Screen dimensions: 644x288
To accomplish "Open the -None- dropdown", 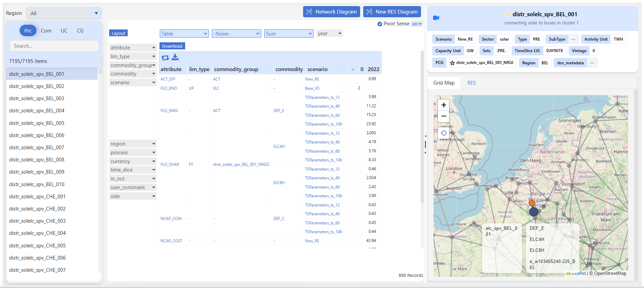I will pos(237,34).
